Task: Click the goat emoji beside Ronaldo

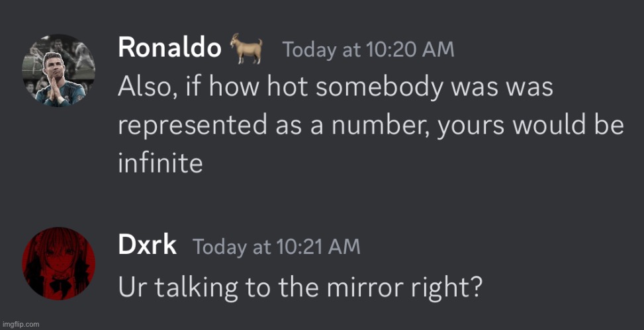Action: (246, 48)
